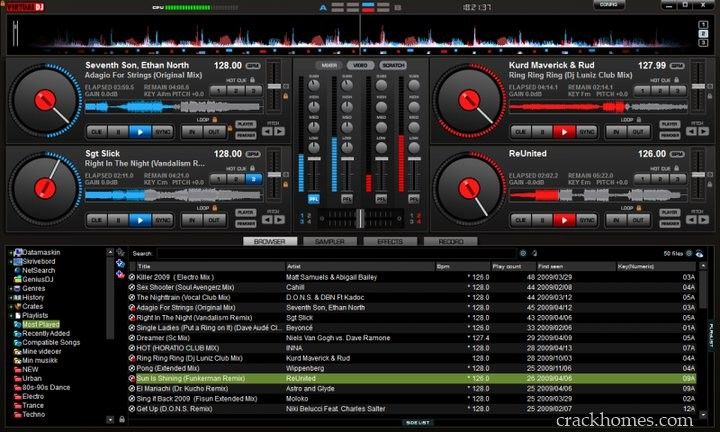The width and height of the screenshot is (720, 432).
Task: Click CUE on the Kurd Maverick deck
Action: [521, 132]
